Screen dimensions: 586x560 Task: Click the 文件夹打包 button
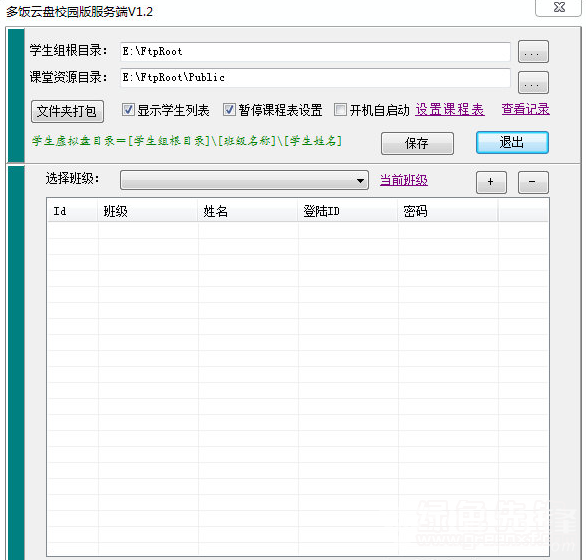(67, 111)
